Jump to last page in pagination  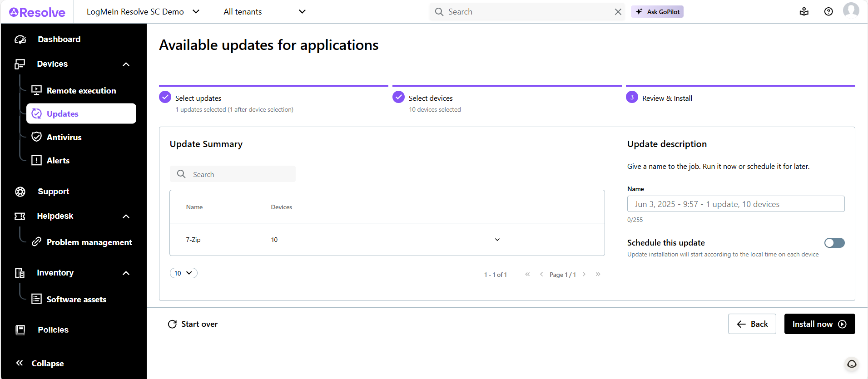click(598, 274)
